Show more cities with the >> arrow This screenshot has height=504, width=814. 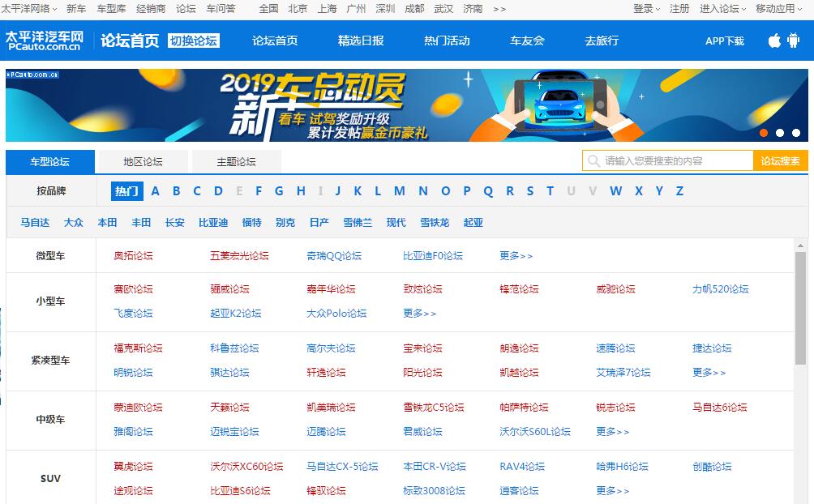(x=499, y=9)
